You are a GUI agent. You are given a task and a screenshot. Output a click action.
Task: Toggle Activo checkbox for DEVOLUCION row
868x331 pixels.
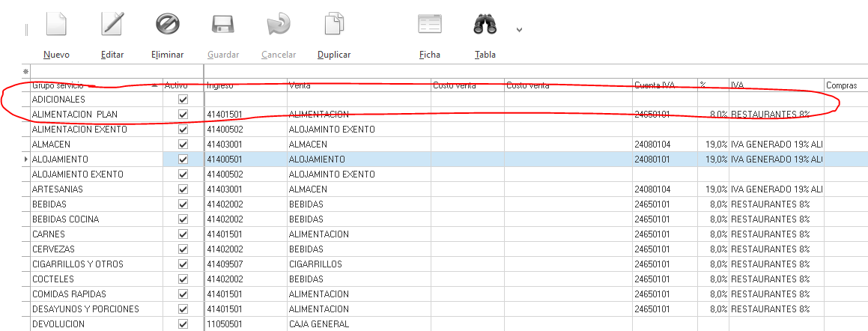[183, 324]
